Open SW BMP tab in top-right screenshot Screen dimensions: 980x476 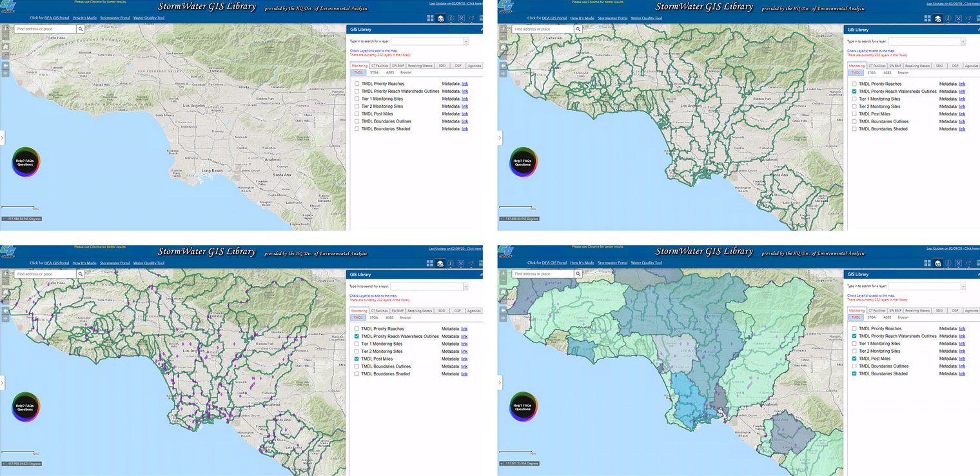coord(895,66)
